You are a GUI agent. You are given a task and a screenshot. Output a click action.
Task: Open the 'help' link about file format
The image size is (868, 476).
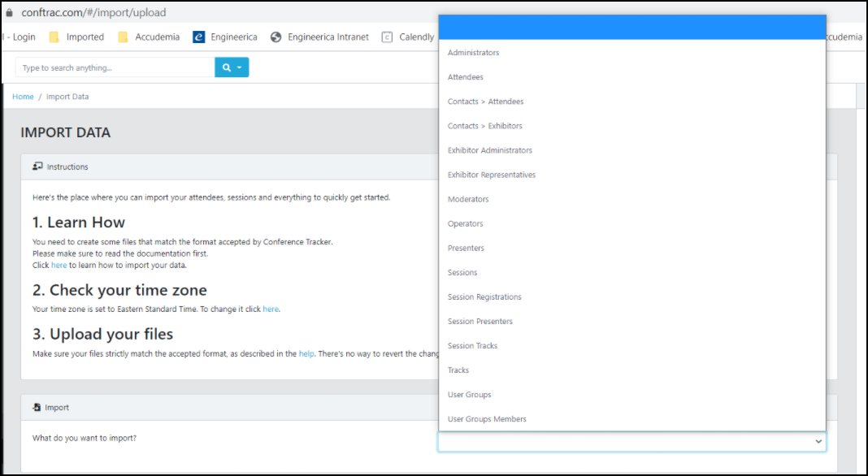tap(306, 353)
